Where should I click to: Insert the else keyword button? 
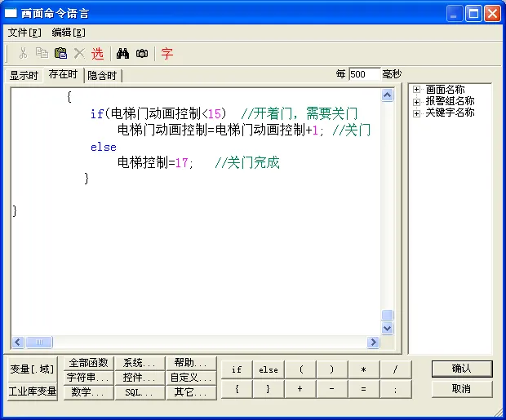tap(269, 369)
